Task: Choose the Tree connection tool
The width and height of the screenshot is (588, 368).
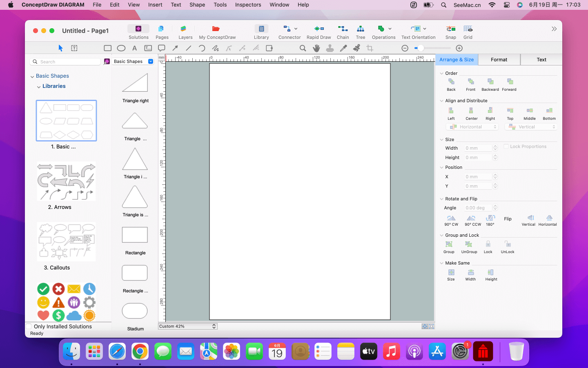Action: pyautogui.click(x=360, y=29)
